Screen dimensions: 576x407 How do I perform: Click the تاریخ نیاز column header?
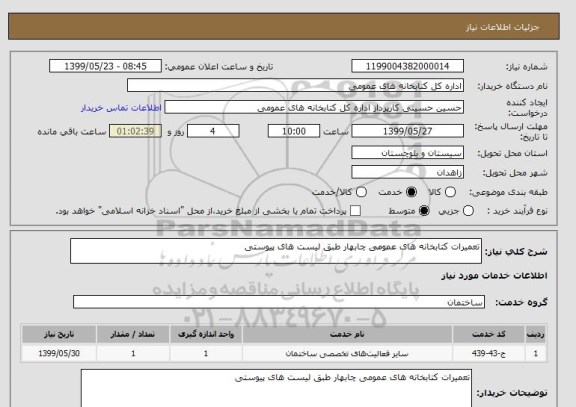tap(59, 334)
